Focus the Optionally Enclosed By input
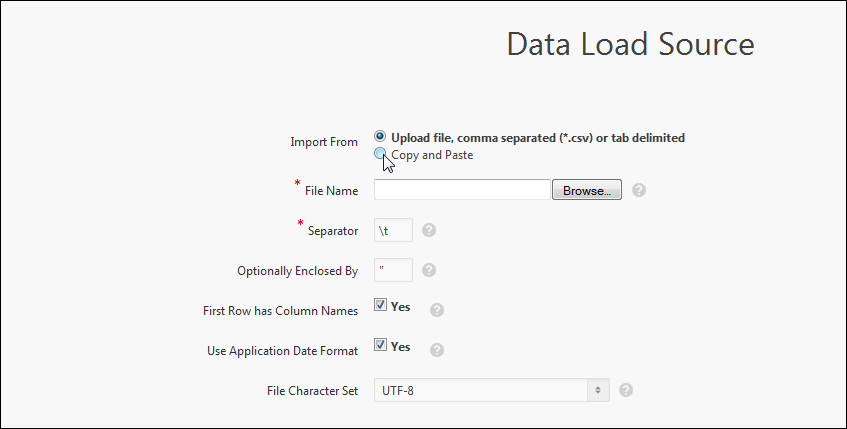847x429 pixels. pos(393,270)
